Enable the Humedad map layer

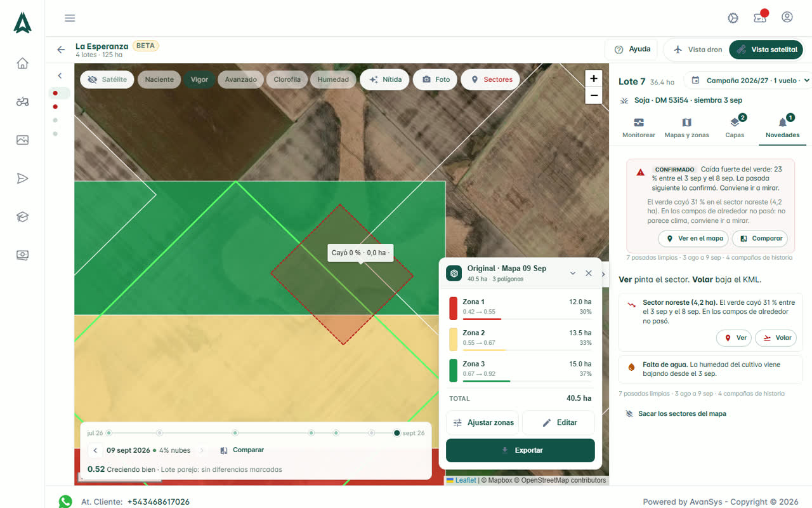pos(333,79)
